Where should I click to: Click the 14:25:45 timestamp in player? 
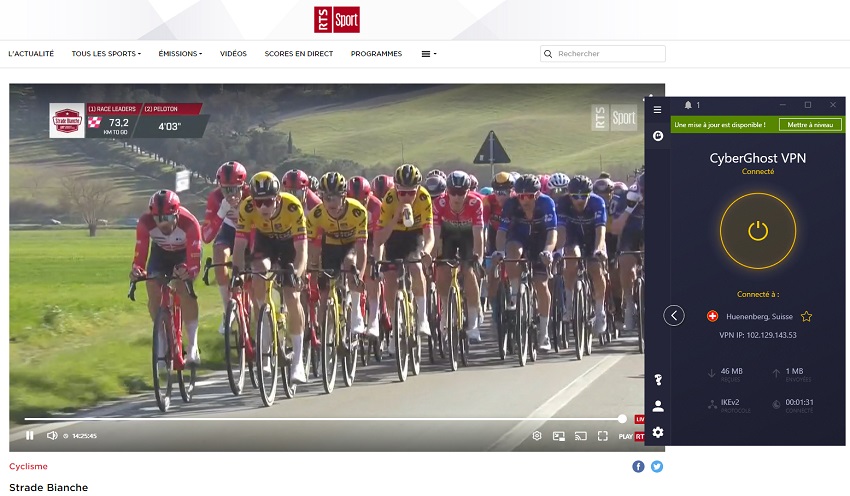[x=84, y=436]
